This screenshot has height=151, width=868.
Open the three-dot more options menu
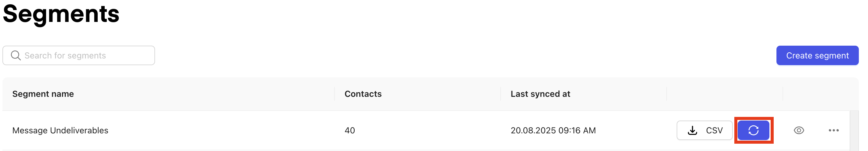[x=833, y=131]
